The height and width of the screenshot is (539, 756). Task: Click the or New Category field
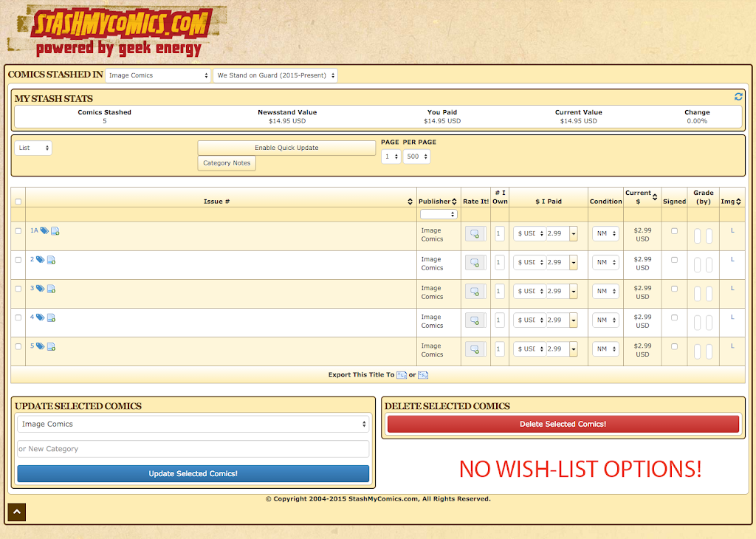[x=193, y=449]
